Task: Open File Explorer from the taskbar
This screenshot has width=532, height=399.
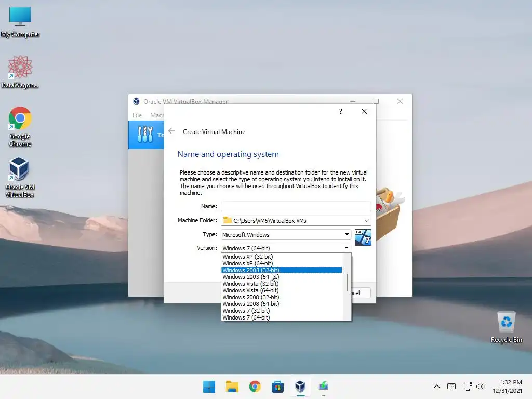Action: [232, 387]
